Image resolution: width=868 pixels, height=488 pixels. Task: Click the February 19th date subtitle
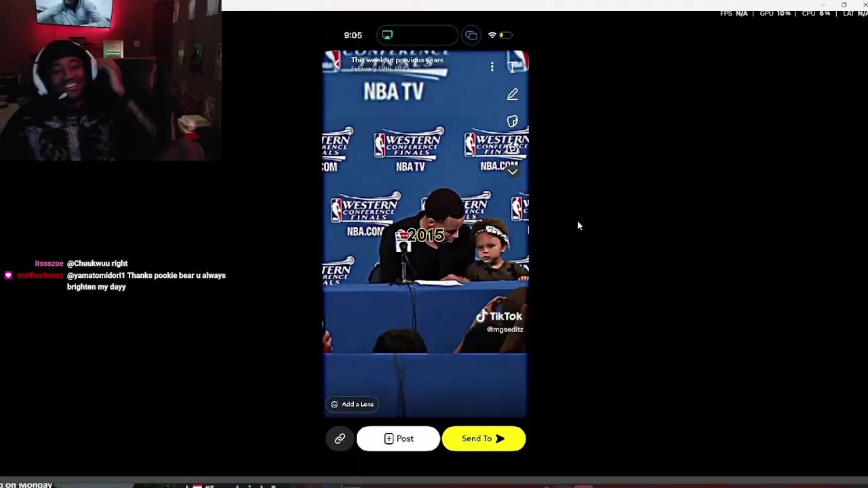click(380, 68)
